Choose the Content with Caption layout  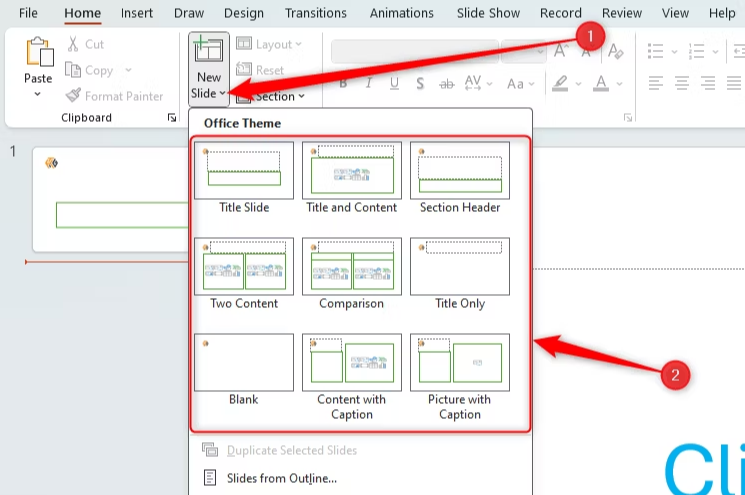(352, 377)
